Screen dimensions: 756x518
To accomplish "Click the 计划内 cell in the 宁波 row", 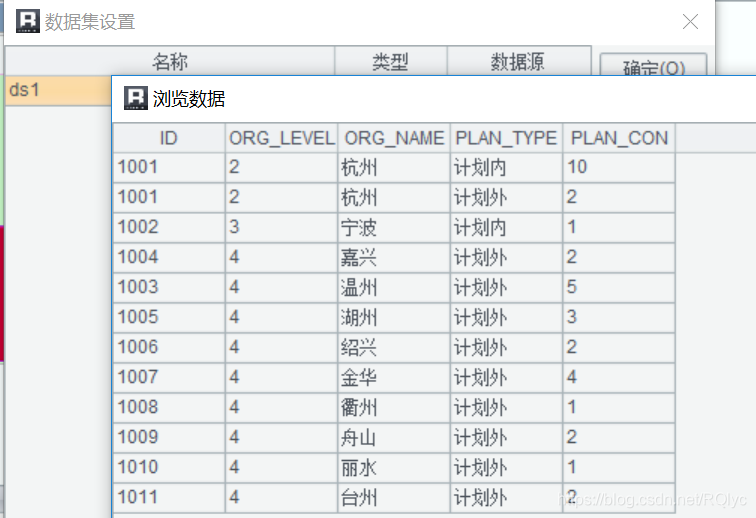I will pyautogui.click(x=506, y=228).
